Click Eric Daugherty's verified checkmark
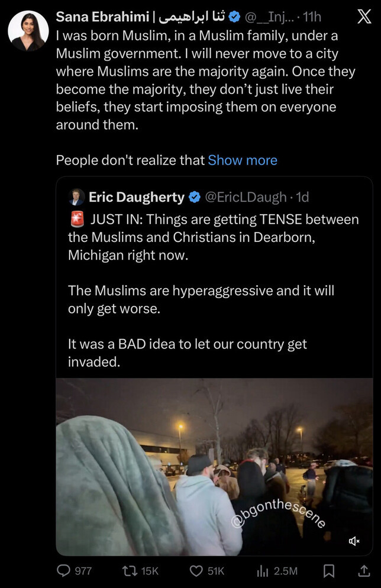The width and height of the screenshot is (381, 588). 194,196
